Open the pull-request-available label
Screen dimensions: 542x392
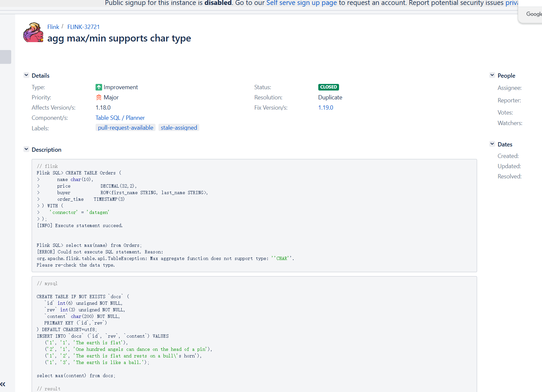tap(126, 128)
